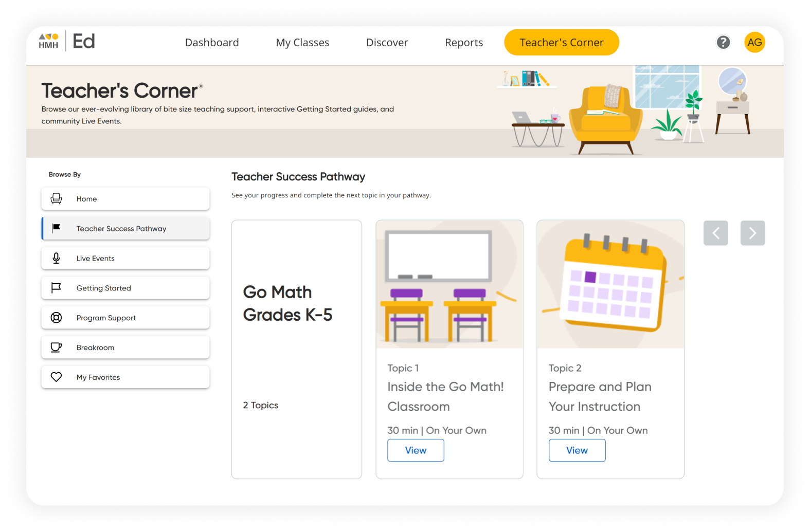View Topic 2 Prepare and Plan Your Instruction
The width and height of the screenshot is (810, 532).
(x=577, y=450)
